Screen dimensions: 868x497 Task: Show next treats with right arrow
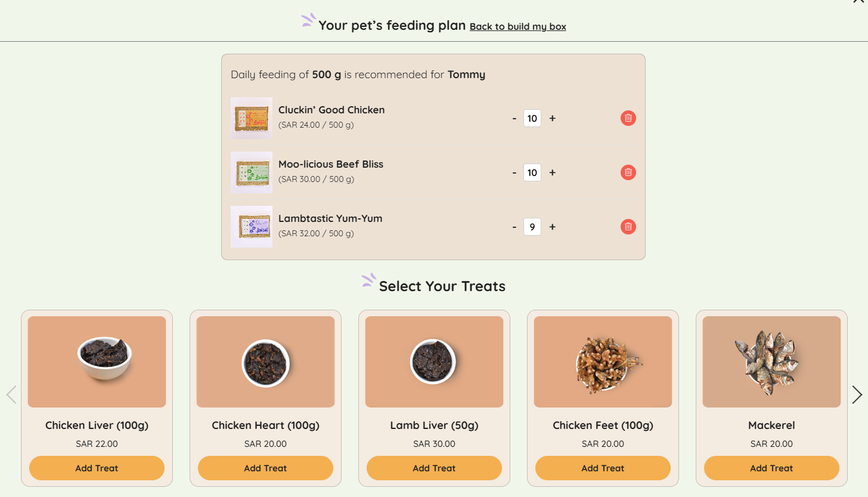point(857,394)
